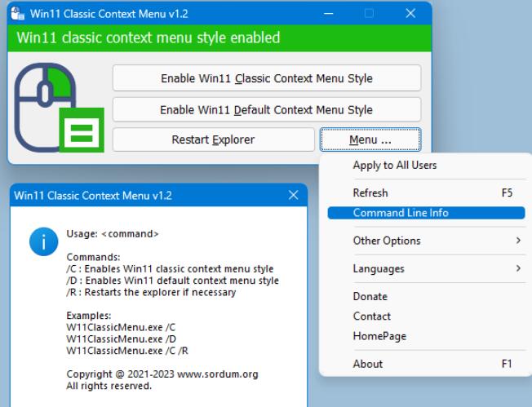This screenshot has height=407, width=532.
Task: Click the example W11ClassicMenu.exe /C /R
Action: (x=127, y=351)
